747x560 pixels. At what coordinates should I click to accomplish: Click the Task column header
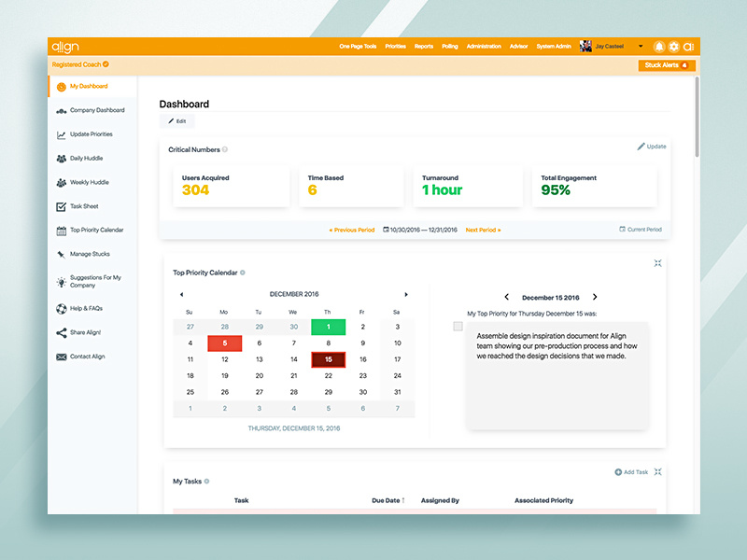point(242,500)
